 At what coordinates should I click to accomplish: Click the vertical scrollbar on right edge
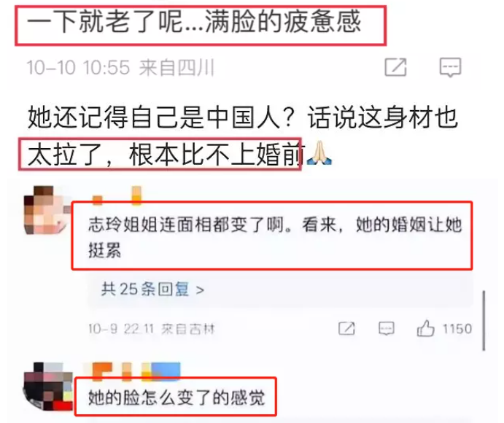click(x=484, y=320)
